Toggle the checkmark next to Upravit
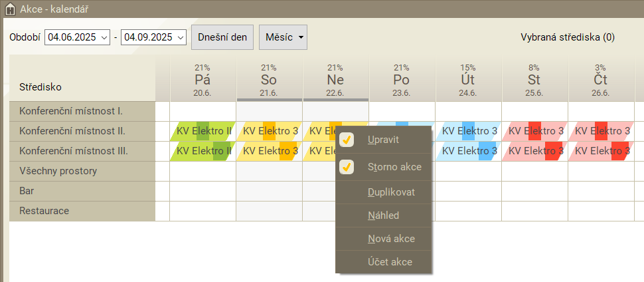 tap(347, 140)
